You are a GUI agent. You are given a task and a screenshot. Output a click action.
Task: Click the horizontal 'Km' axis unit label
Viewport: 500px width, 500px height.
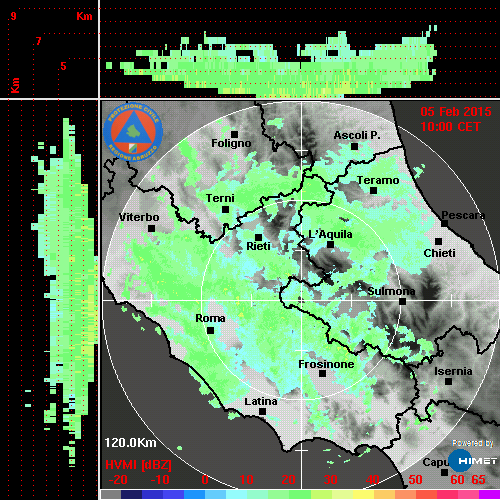click(x=84, y=16)
